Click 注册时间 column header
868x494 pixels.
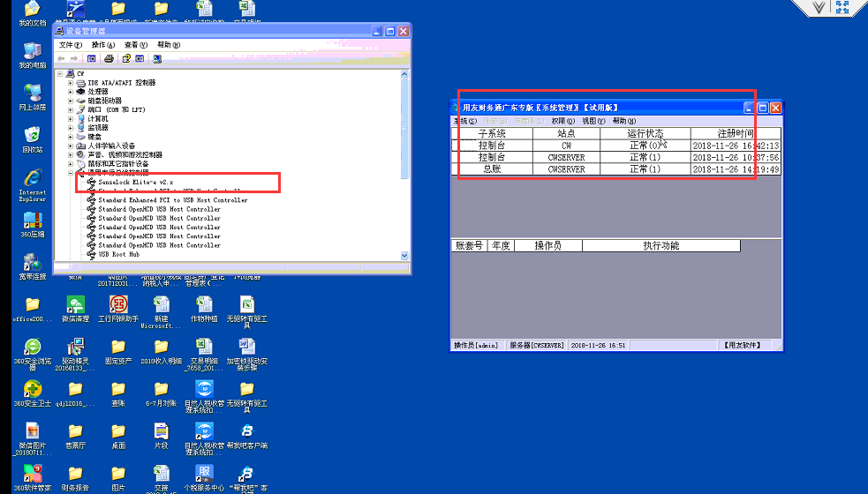pos(736,133)
